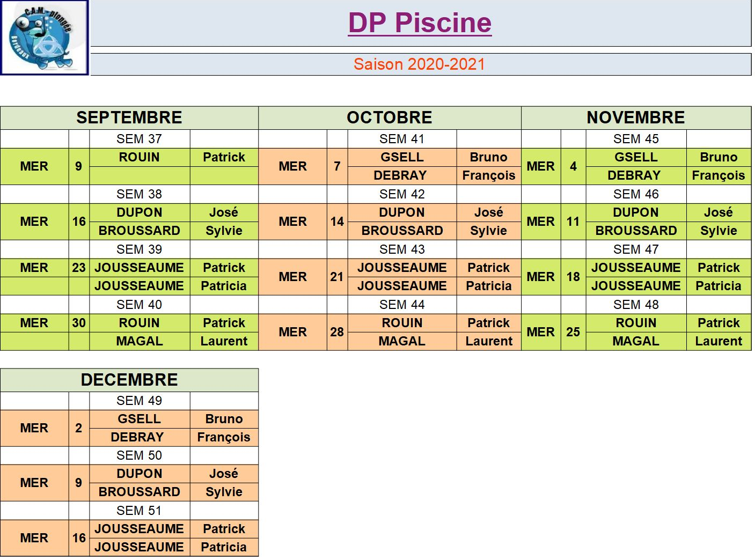755x560 pixels.
Task: Select the SEPTEMBRE month header
Action: coord(129,117)
